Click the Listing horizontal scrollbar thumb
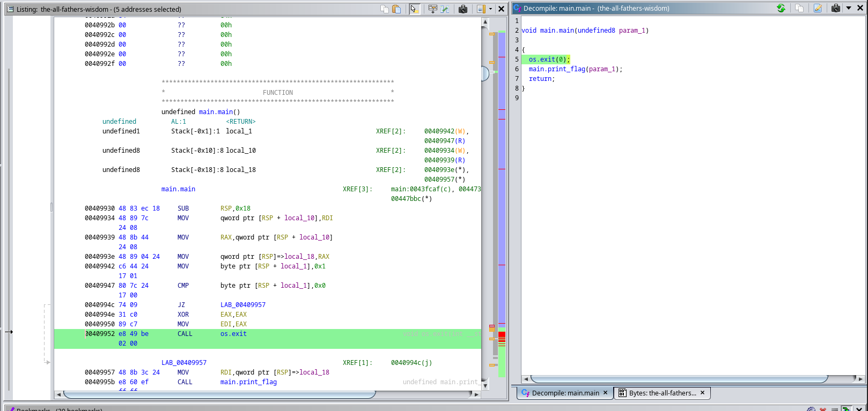Viewport: 868px width, 411px height. point(219,394)
